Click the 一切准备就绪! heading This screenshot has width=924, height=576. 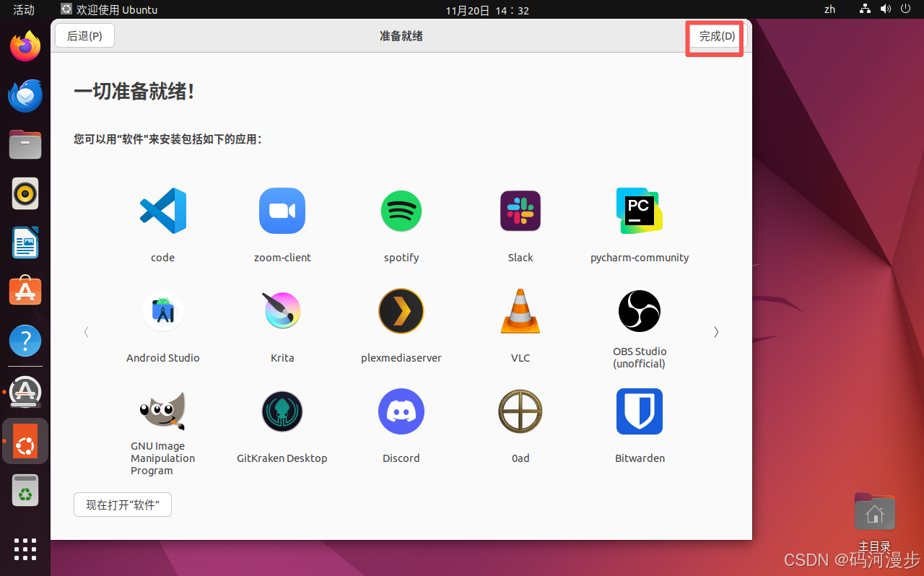pyautogui.click(x=134, y=92)
